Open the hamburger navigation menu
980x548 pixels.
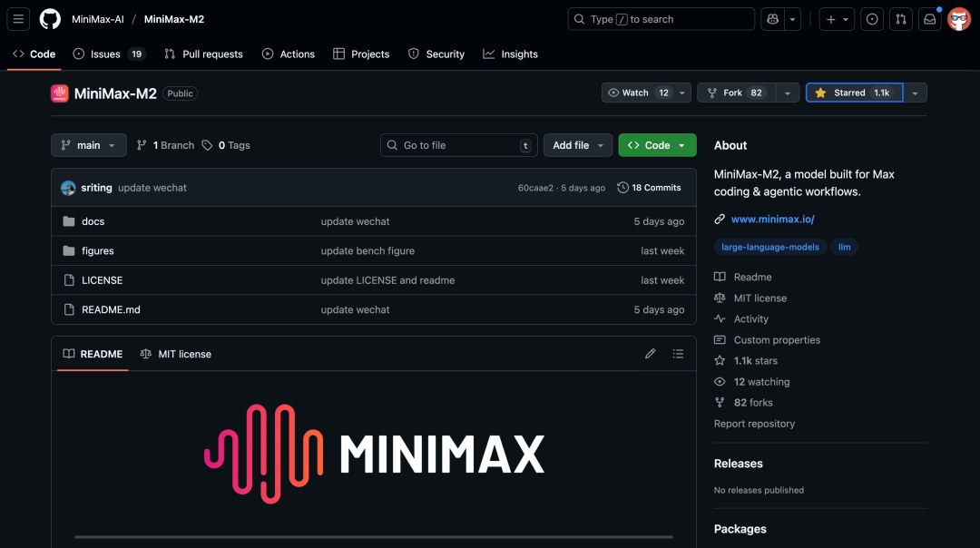pyautogui.click(x=18, y=19)
